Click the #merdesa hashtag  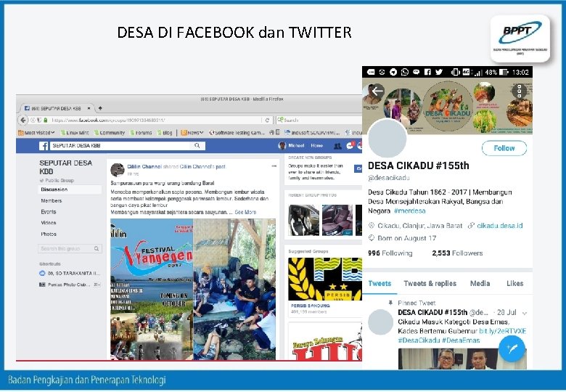pyautogui.click(x=410, y=211)
